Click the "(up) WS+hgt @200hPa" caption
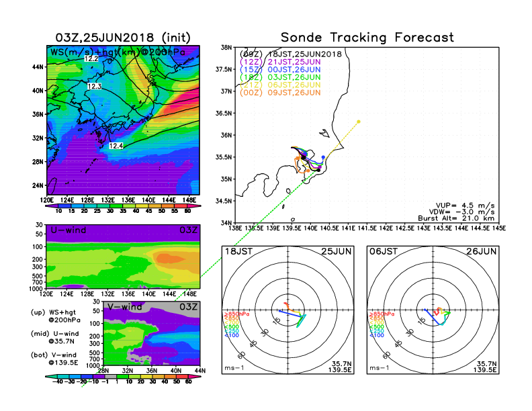This screenshot has height=411, width=532. pos(56,316)
